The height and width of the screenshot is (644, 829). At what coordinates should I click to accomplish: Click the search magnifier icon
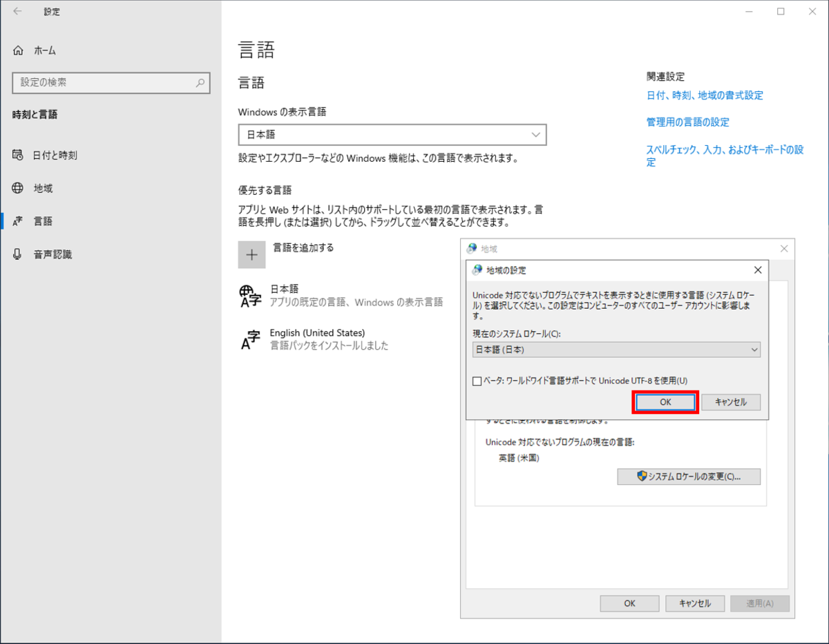pos(200,82)
